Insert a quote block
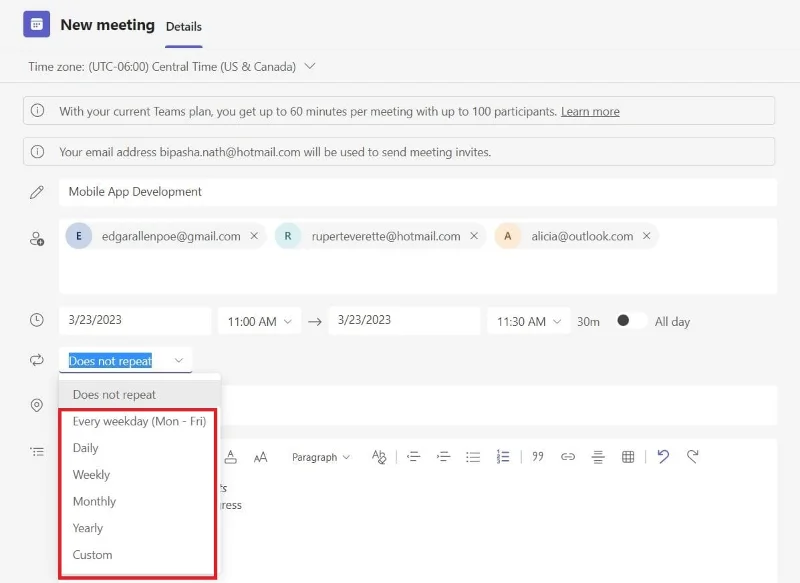 (x=538, y=457)
